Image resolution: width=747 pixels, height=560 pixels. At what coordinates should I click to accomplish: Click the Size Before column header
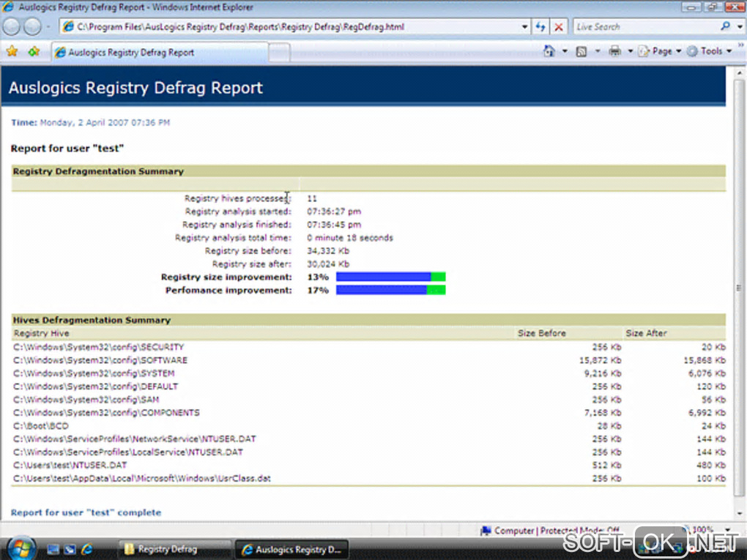[x=542, y=333]
